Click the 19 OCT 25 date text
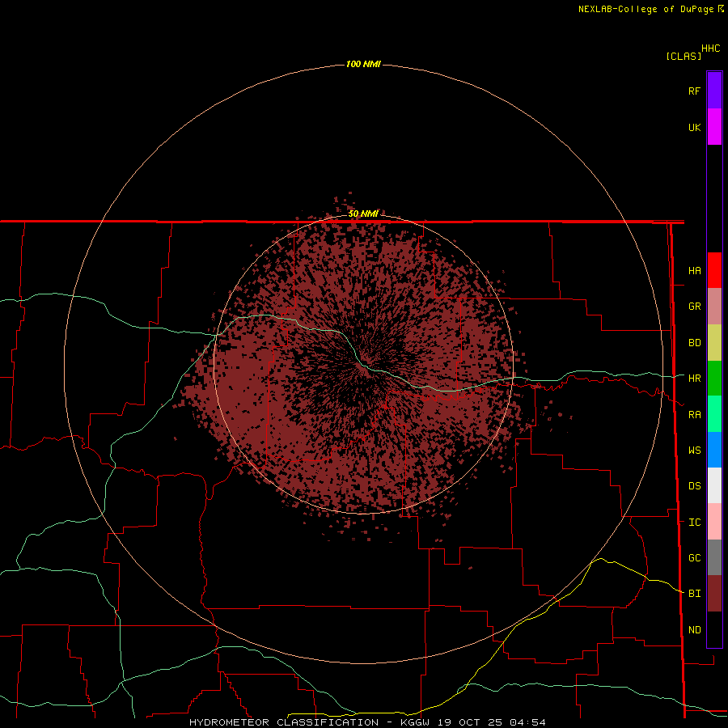Image resolution: width=728 pixels, height=728 pixels. coord(471,722)
